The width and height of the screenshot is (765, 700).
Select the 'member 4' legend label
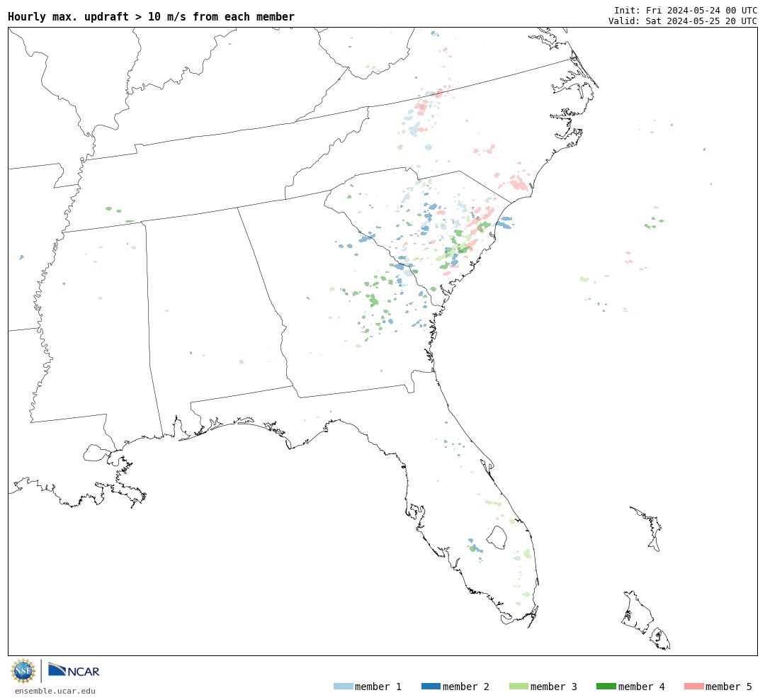pyautogui.click(x=641, y=687)
